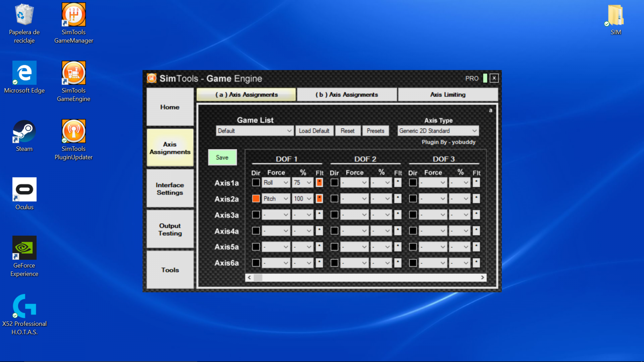Screen dimensions: 644x362
Task: Toggle Axis5a DOF 3 direction checkbox
Action: pyautogui.click(x=413, y=247)
